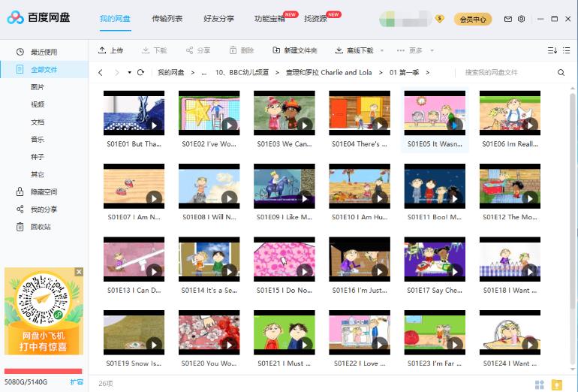This screenshot has width=578, height=392.
Task: Click the gold coin badge icon
Action: (x=439, y=19)
